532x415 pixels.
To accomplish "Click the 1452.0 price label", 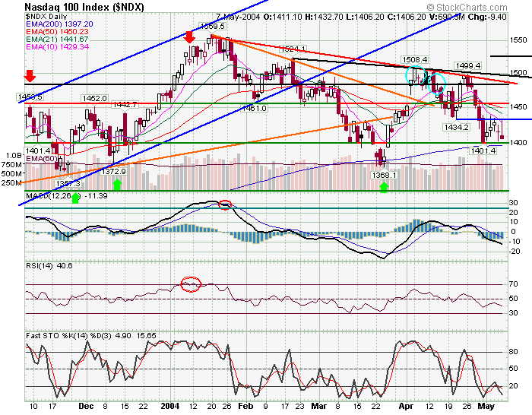I will click(94, 98).
